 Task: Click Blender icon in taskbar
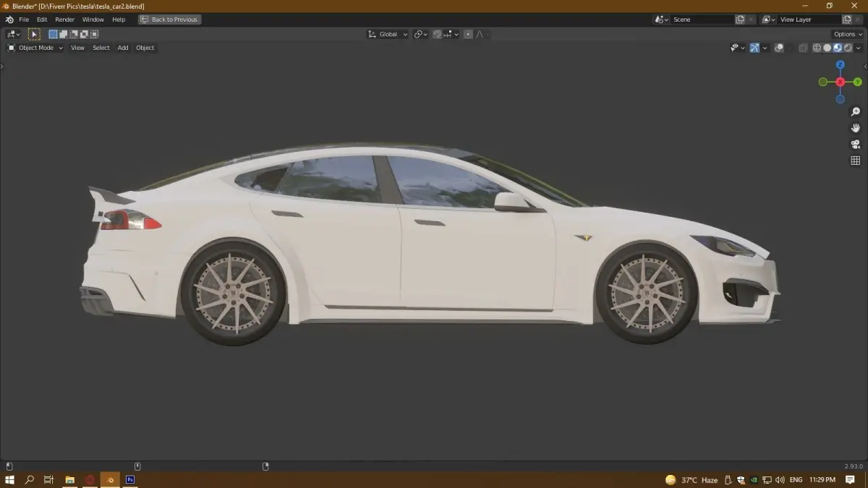[110, 479]
